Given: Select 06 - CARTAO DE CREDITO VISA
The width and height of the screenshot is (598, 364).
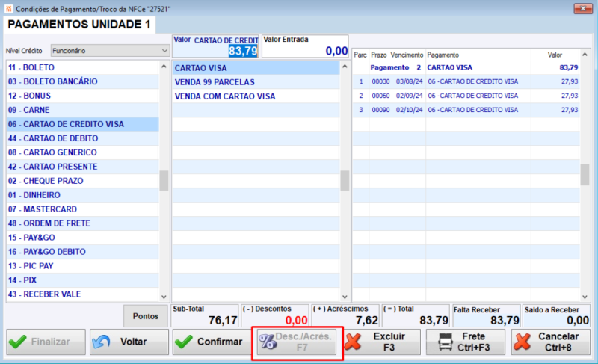Looking at the screenshot, I should pos(82,124).
